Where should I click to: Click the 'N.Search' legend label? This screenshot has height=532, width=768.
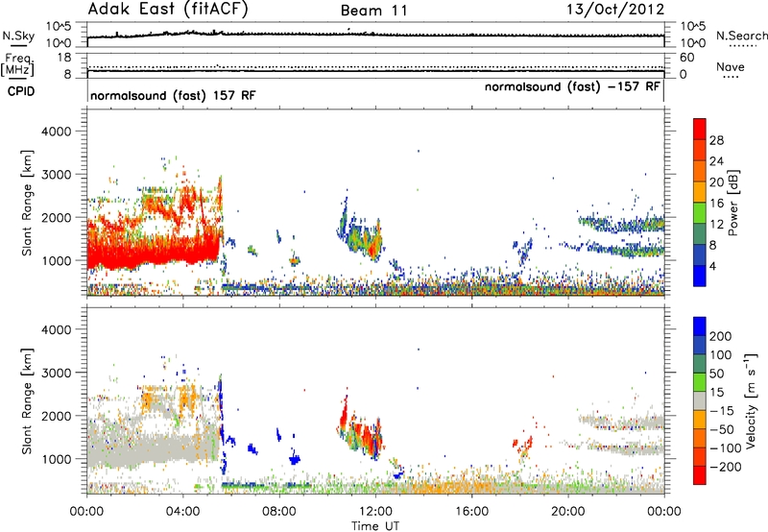point(741,36)
